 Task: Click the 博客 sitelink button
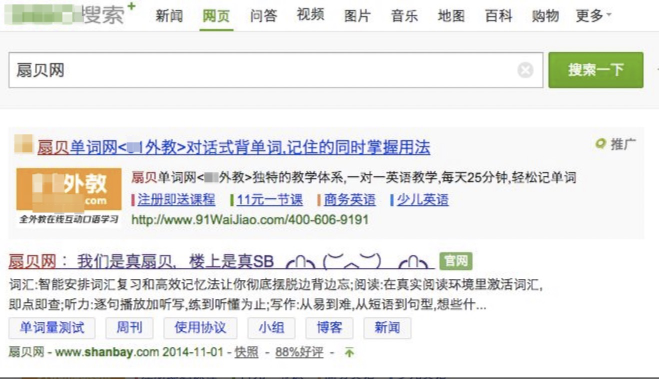330,328
